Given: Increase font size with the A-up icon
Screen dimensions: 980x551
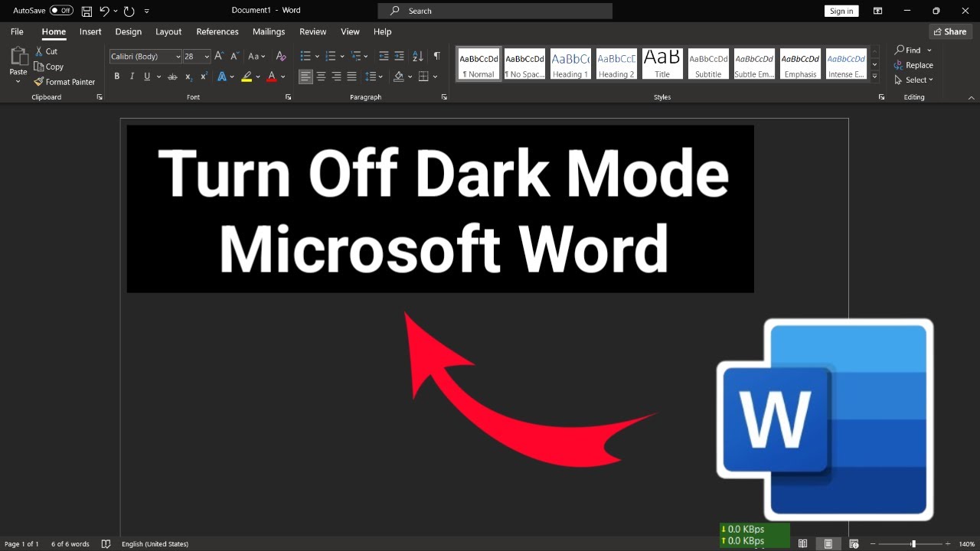Looking at the screenshot, I should [x=219, y=56].
